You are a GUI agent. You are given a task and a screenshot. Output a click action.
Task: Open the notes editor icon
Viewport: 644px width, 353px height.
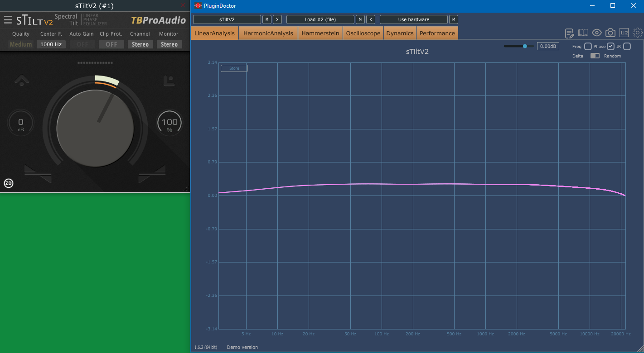tap(570, 33)
